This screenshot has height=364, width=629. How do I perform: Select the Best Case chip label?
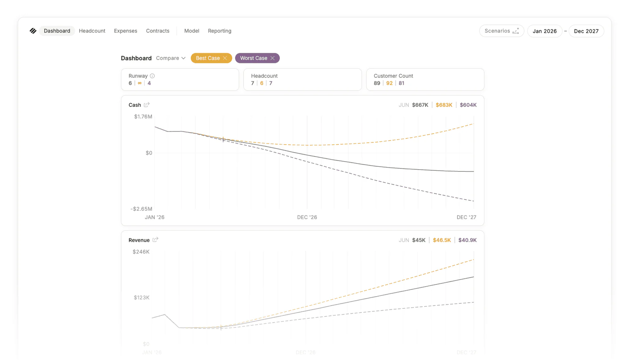(208, 58)
